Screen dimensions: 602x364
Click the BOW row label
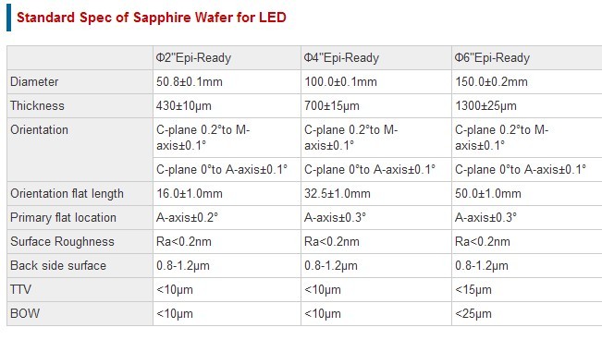coord(25,313)
